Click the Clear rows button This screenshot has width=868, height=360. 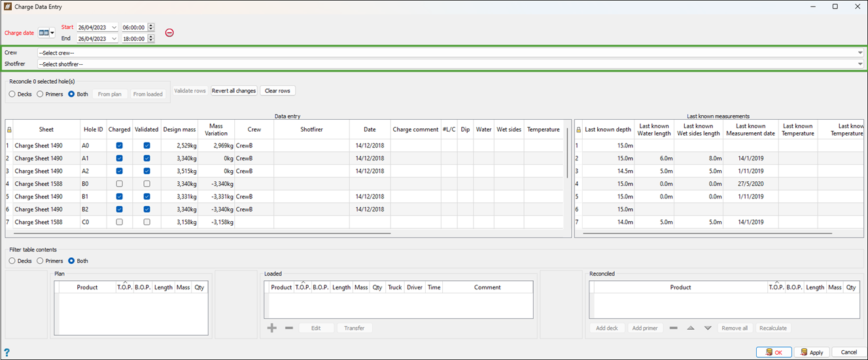[277, 91]
